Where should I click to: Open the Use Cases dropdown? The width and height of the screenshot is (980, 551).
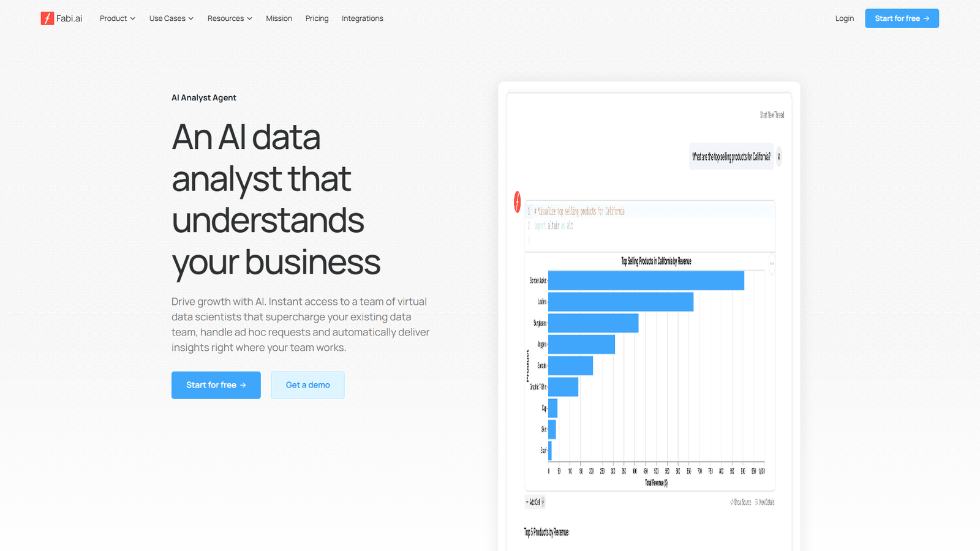pyautogui.click(x=171, y=18)
